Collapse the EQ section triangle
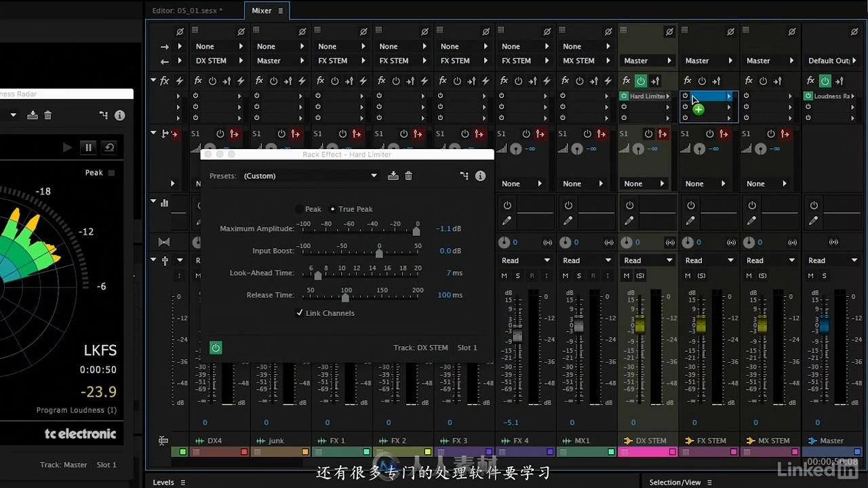Image resolution: width=868 pixels, height=488 pixels. tap(154, 202)
